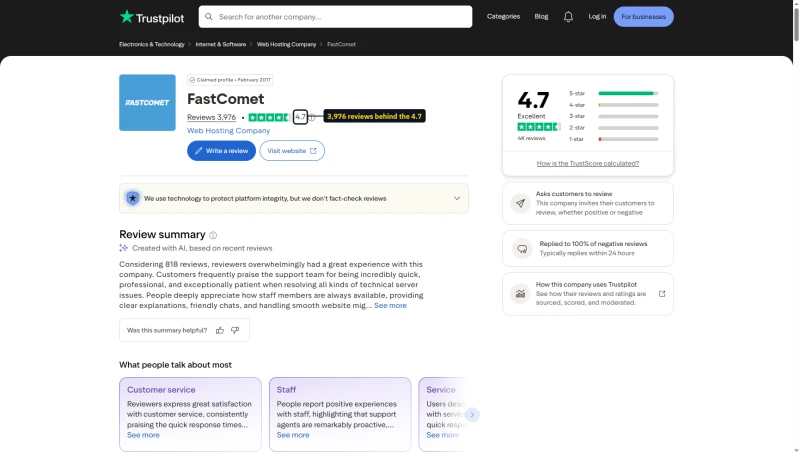Viewport: 800px width, 455px height.
Task: Expand Staff card See more
Action: (293, 435)
